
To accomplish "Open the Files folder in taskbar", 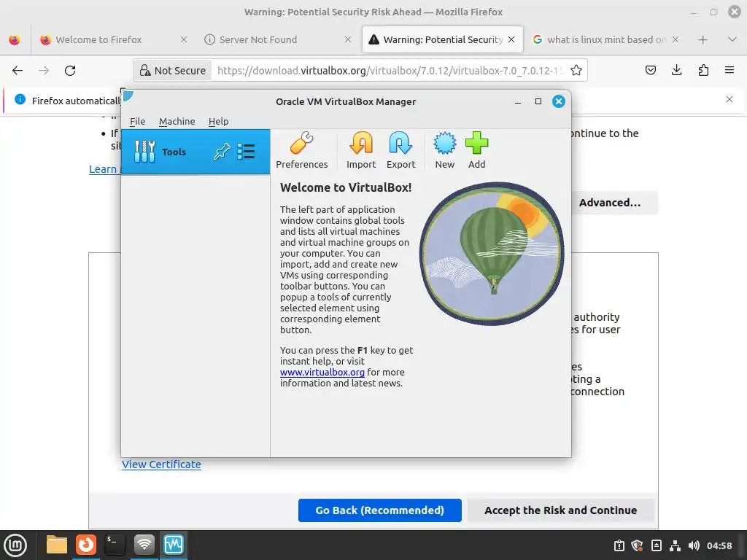I will tap(57, 545).
